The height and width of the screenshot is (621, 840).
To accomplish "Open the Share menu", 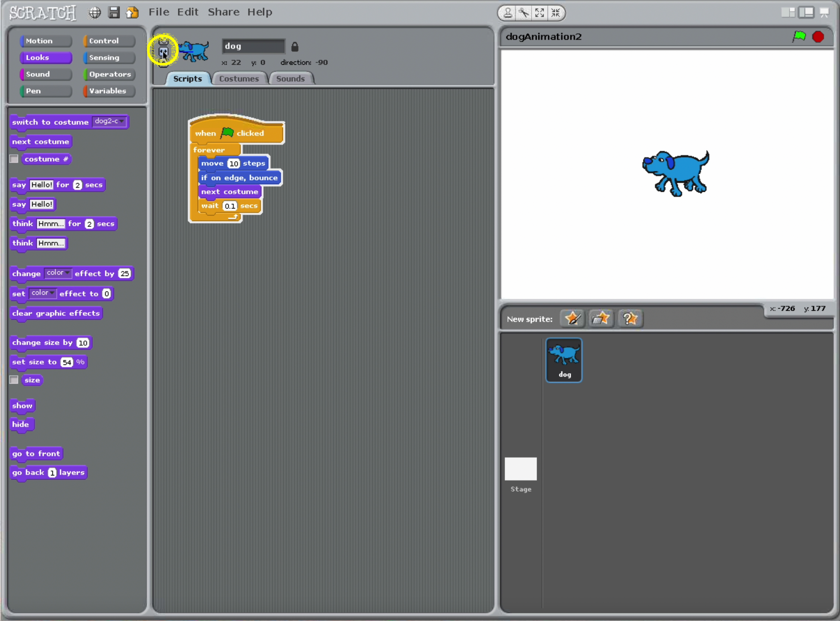I will click(x=224, y=12).
